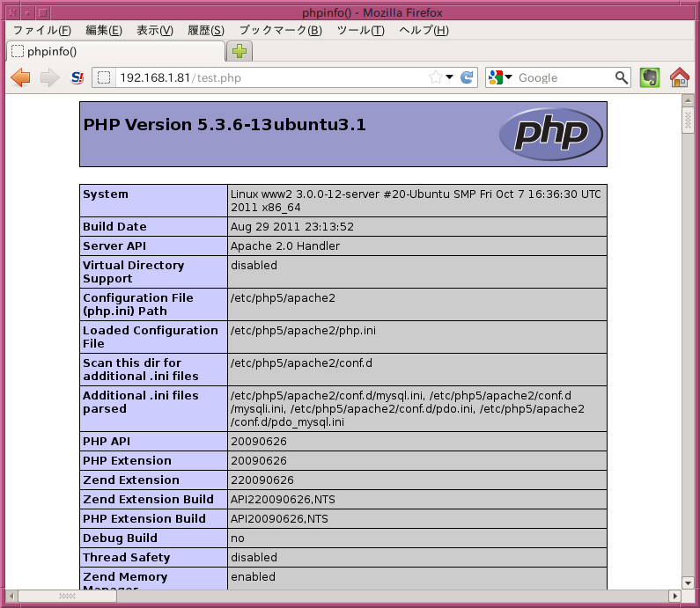Bookmark this page with the star icon
Viewport: 700px width, 608px height.
click(x=435, y=77)
